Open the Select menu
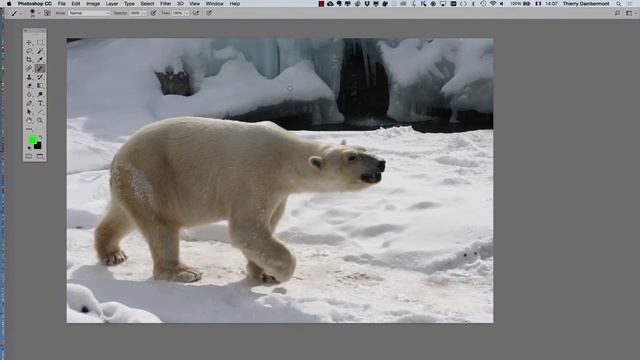640x360 pixels. [x=147, y=4]
